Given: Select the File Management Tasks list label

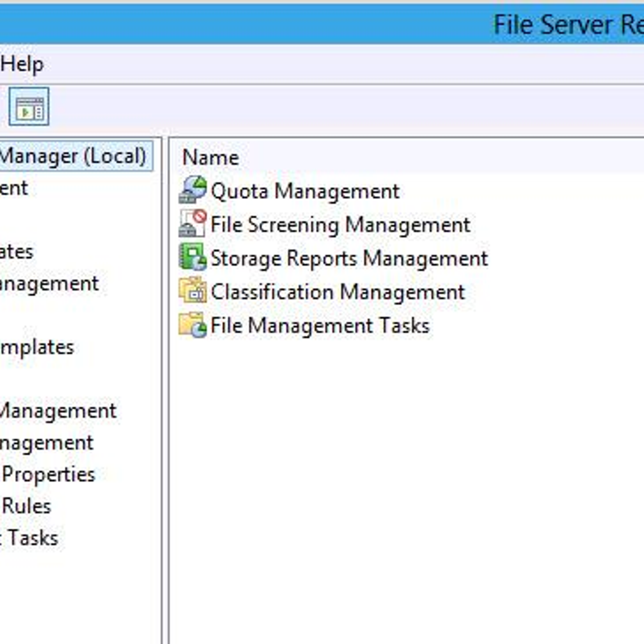Looking at the screenshot, I should (320, 326).
